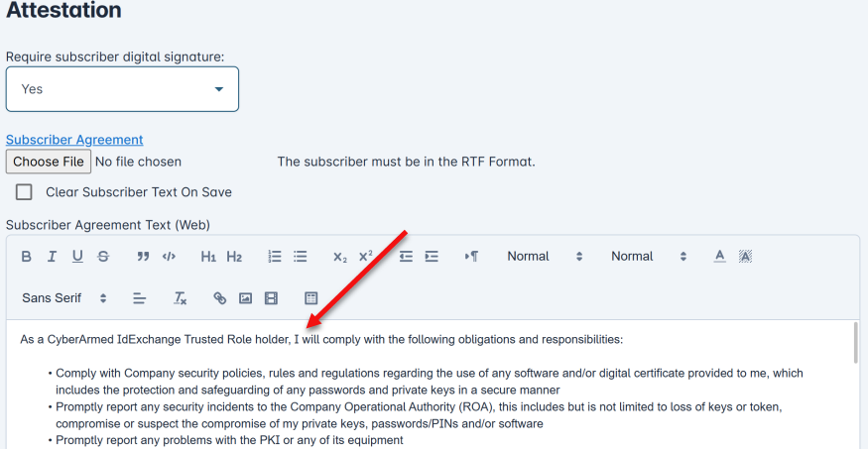The image size is (868, 449).
Task: Open the first Normal size dropdown
Action: 545,257
